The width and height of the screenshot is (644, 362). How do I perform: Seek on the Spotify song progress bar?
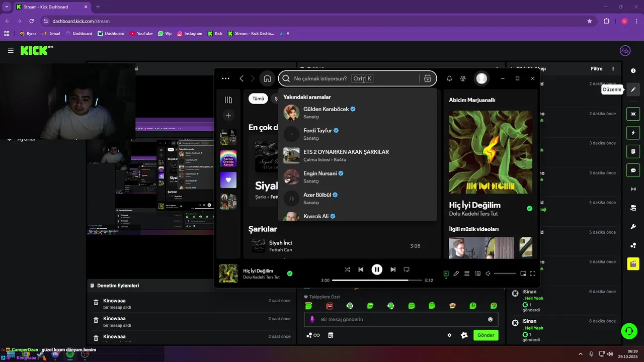[377, 280]
